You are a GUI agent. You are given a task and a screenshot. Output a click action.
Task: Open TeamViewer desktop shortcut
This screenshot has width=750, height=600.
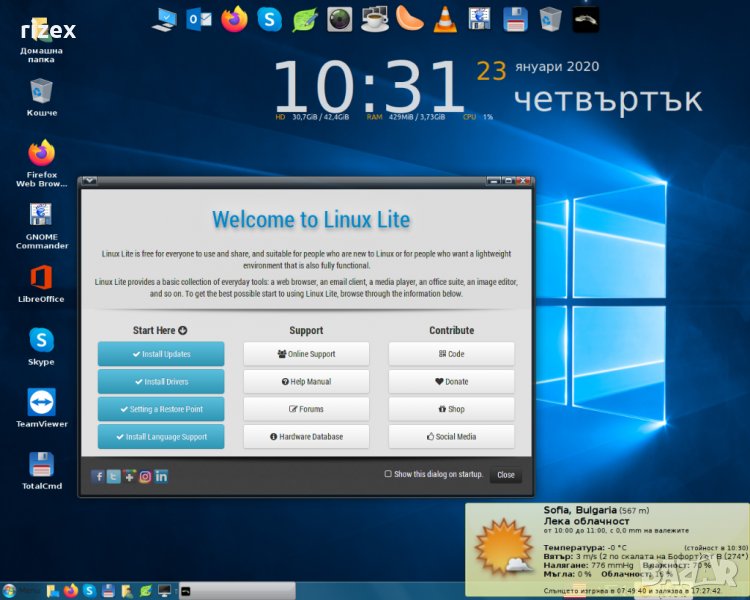(x=41, y=402)
